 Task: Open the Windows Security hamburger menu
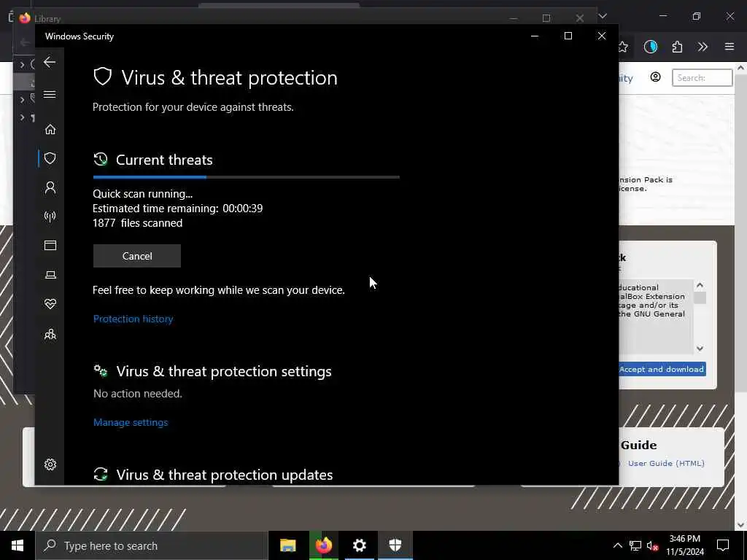tap(50, 94)
